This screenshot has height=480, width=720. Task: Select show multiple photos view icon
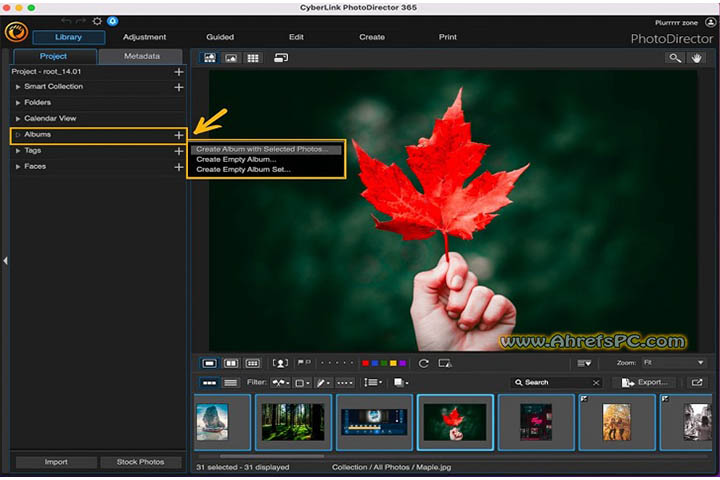253,363
